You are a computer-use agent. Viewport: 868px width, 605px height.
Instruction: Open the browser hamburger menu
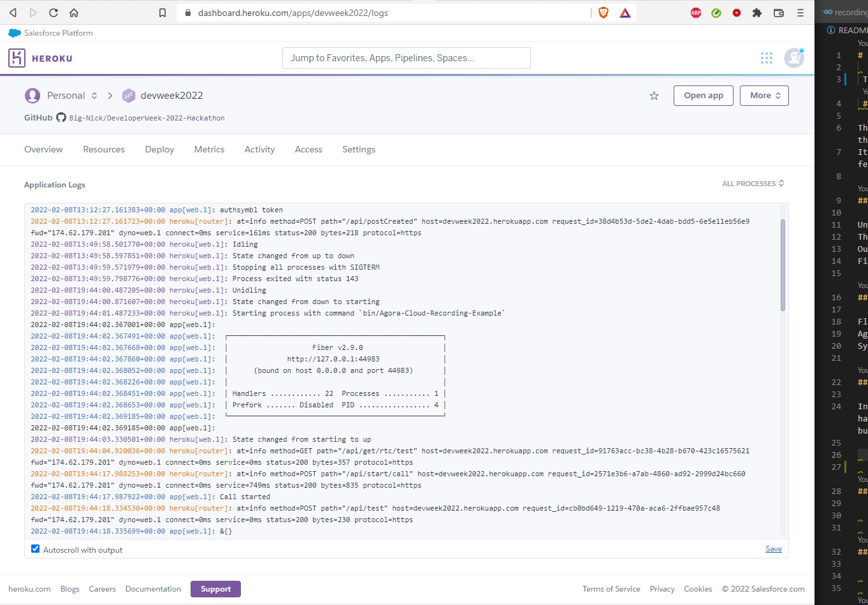click(800, 13)
